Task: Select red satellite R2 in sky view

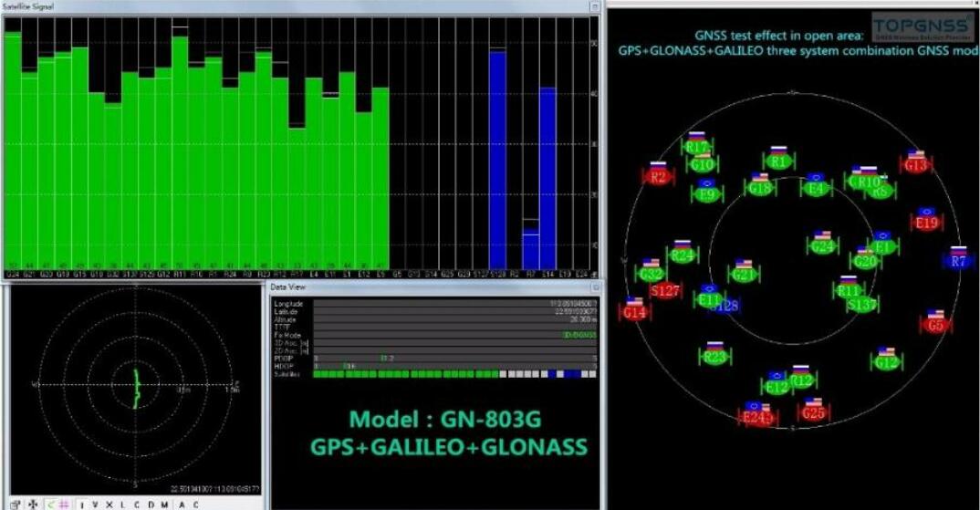Action: coord(658,177)
